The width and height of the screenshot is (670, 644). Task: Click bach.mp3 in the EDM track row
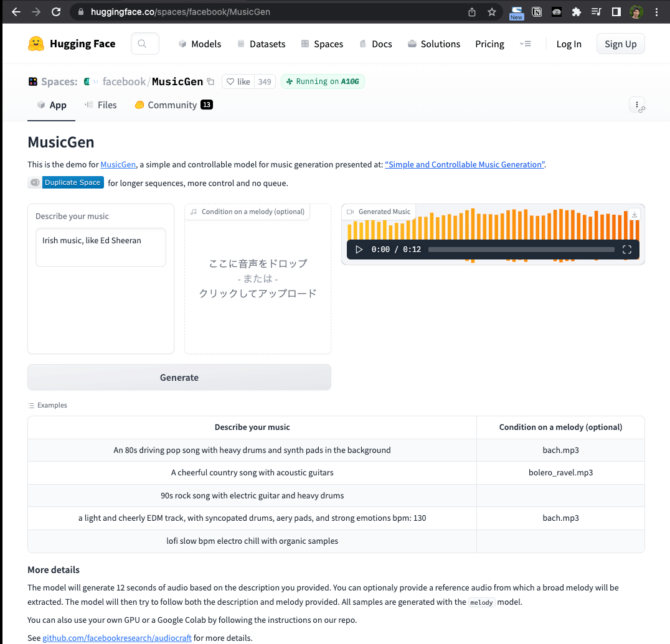560,518
